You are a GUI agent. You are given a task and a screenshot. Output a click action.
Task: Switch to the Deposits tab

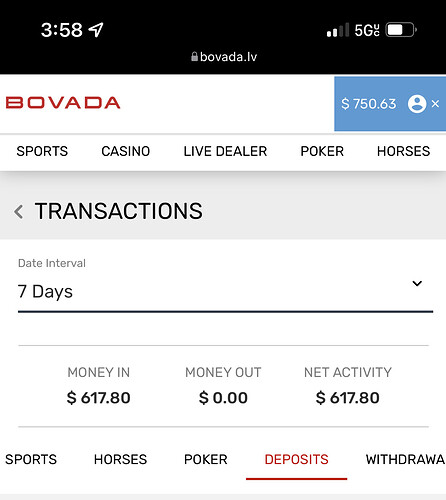tap(296, 460)
